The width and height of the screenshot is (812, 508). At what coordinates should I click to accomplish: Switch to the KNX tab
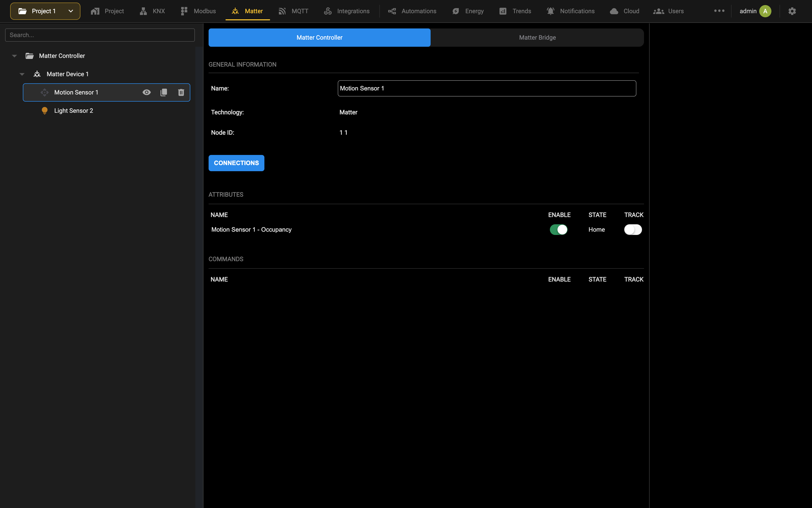pyautogui.click(x=152, y=11)
